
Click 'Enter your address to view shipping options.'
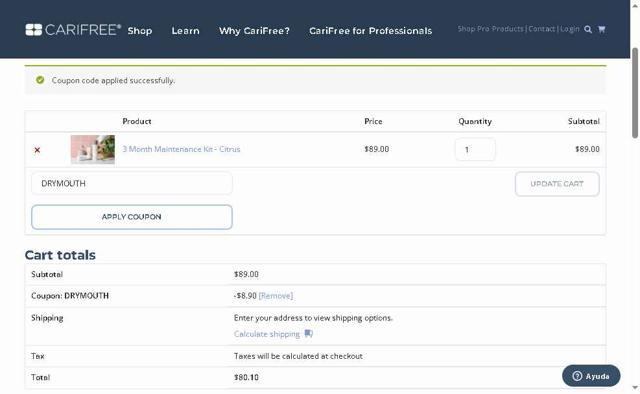[x=313, y=318]
